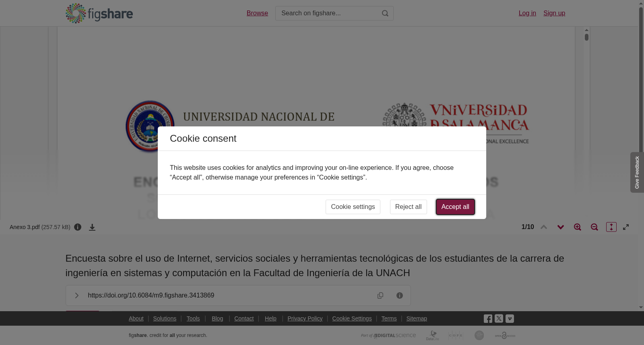
Task: Click the 1/10 page indicator
Action: coord(528,227)
